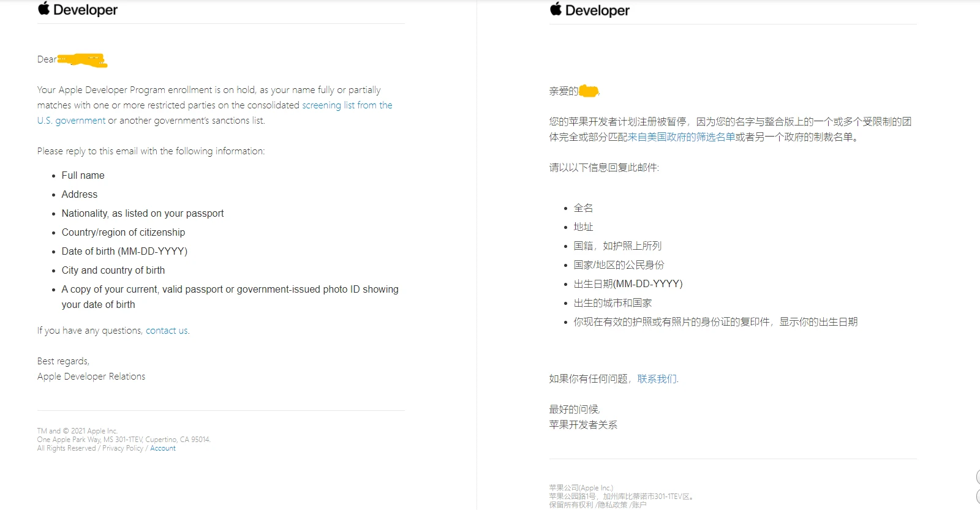Click the 联系我们 link

point(657,379)
